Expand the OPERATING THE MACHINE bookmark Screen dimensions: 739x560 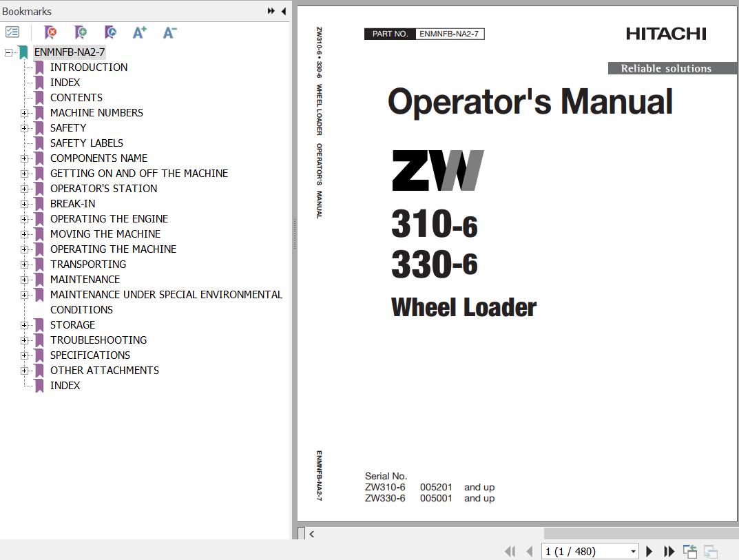point(24,249)
